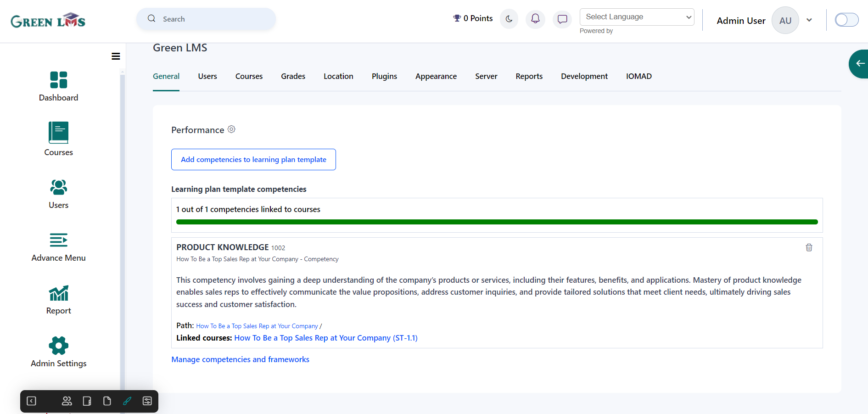Click the PRODUCT KNOWLEDGE competency title
Viewport: 868px width, 414px height.
(x=223, y=247)
